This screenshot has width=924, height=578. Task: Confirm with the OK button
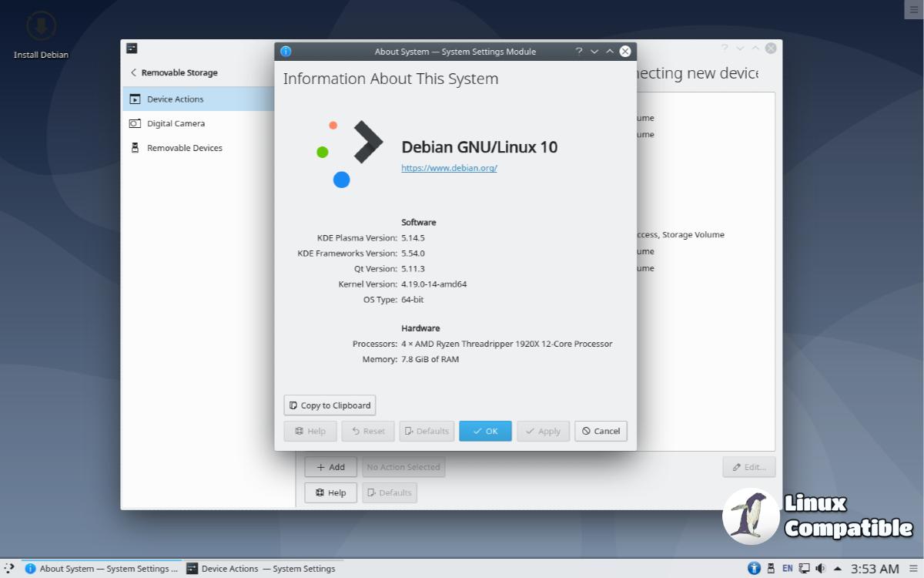(485, 431)
